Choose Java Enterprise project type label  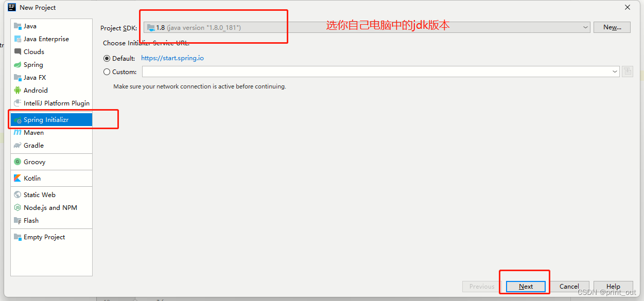[x=46, y=39]
